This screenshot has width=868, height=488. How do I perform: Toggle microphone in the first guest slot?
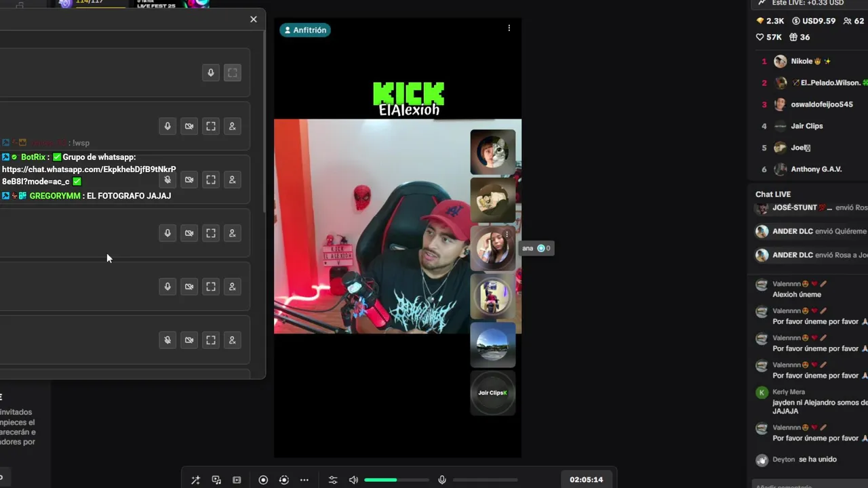[x=211, y=73]
